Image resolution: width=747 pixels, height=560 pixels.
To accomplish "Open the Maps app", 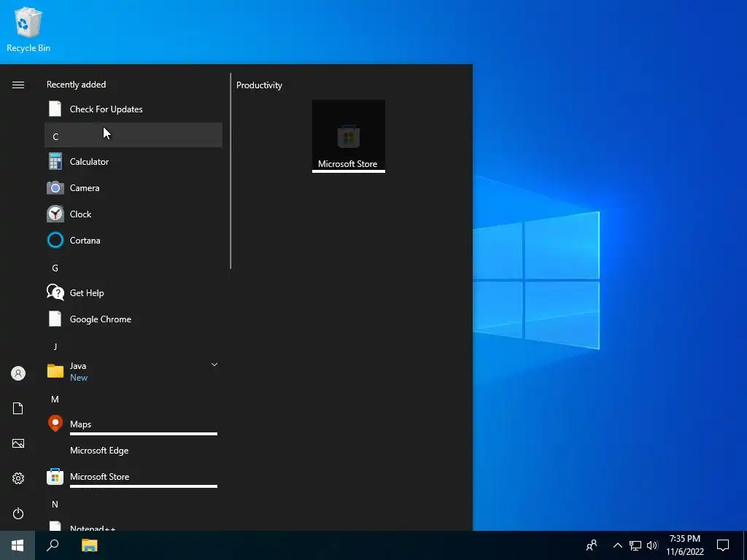I will click(x=133, y=424).
